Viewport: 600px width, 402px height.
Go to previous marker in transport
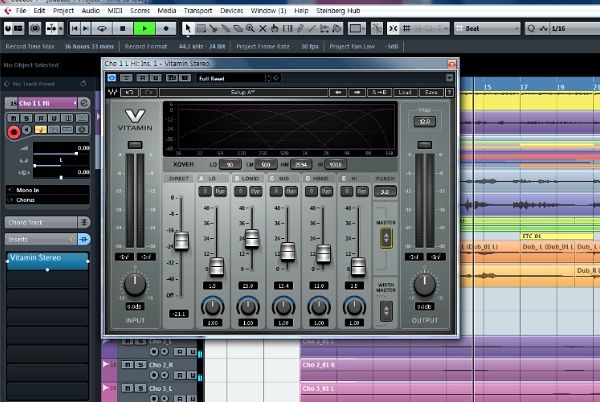75,28
